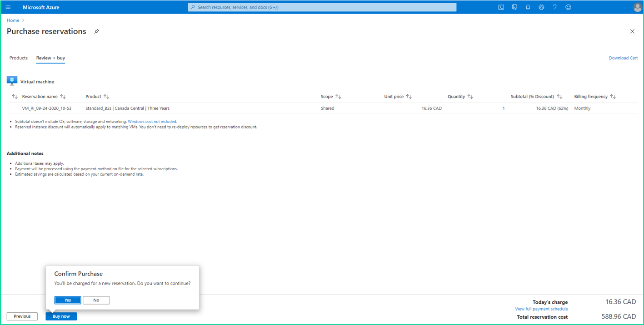Image resolution: width=644 pixels, height=325 pixels.
Task: Click the 'Additional taxes may apply.' note
Action: click(40, 163)
